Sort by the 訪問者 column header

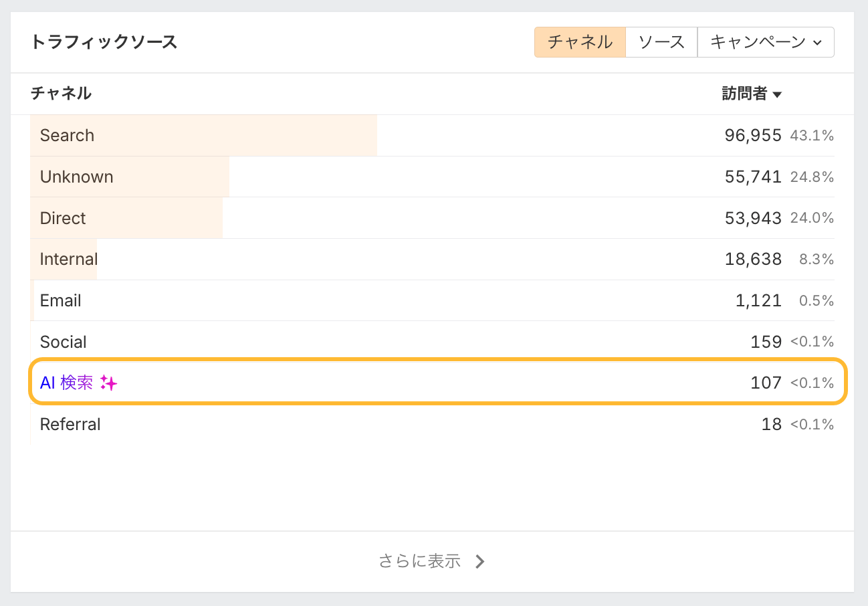pyautogui.click(x=744, y=94)
